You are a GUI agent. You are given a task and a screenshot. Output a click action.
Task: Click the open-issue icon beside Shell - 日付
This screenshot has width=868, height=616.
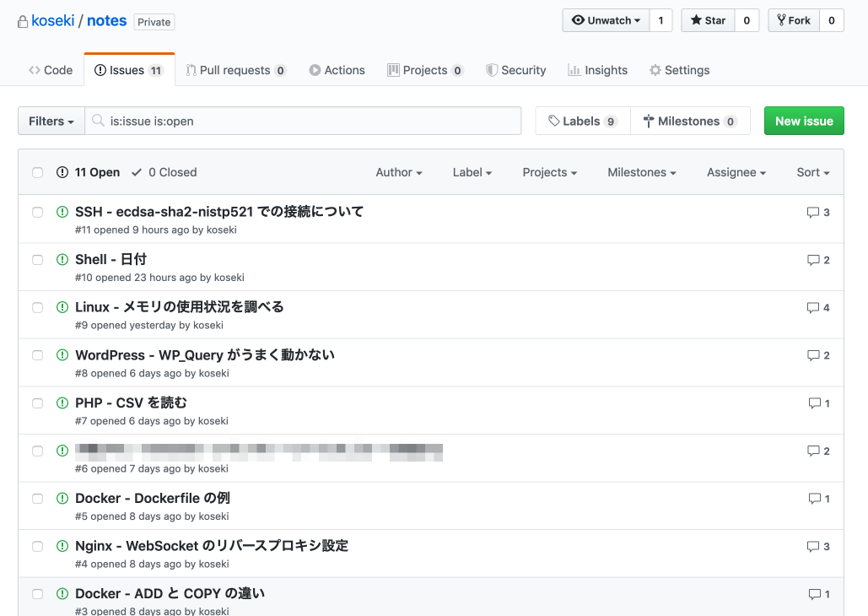[62, 259]
